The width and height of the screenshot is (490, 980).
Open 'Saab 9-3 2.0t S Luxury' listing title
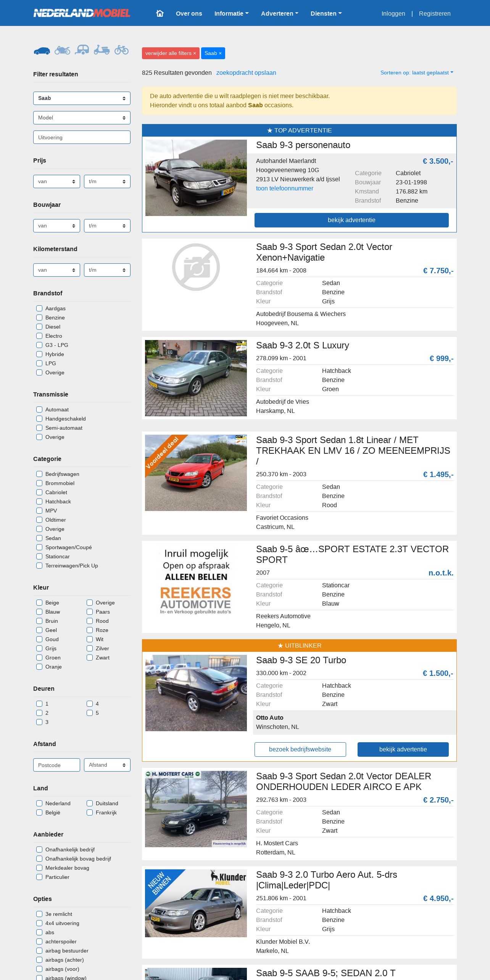303,345
